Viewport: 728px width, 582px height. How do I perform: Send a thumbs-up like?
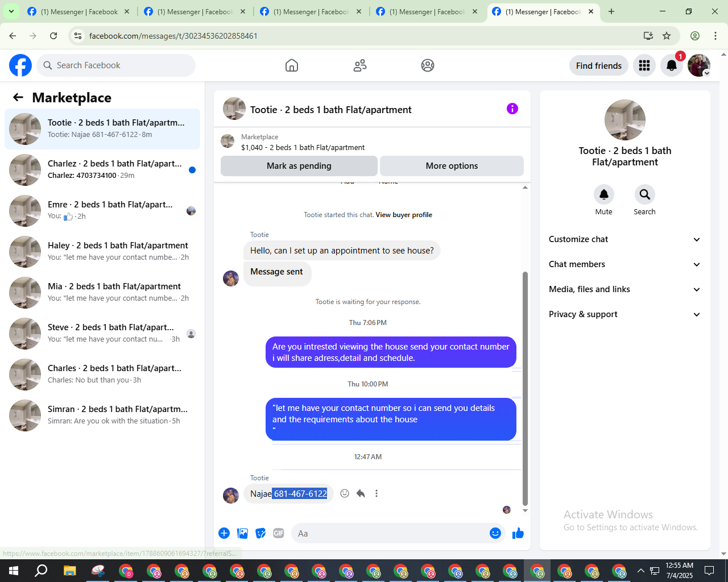point(518,533)
